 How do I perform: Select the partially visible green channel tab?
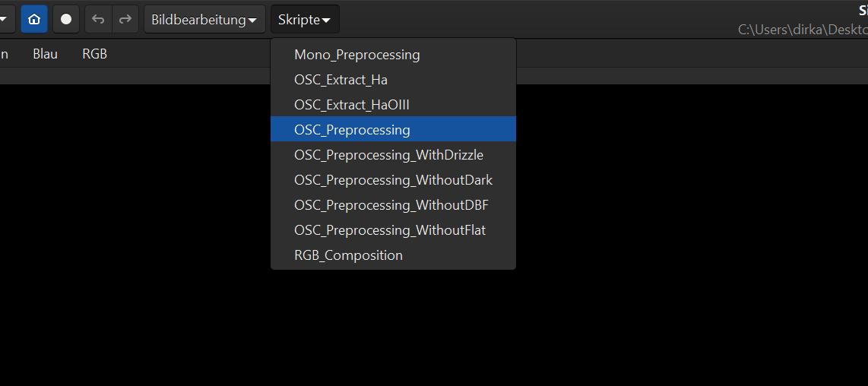pos(5,54)
